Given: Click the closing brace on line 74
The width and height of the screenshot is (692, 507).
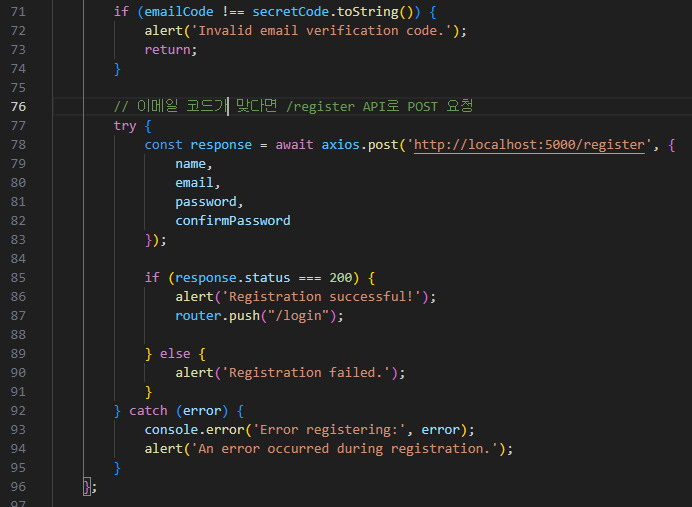Looking at the screenshot, I should pos(117,69).
